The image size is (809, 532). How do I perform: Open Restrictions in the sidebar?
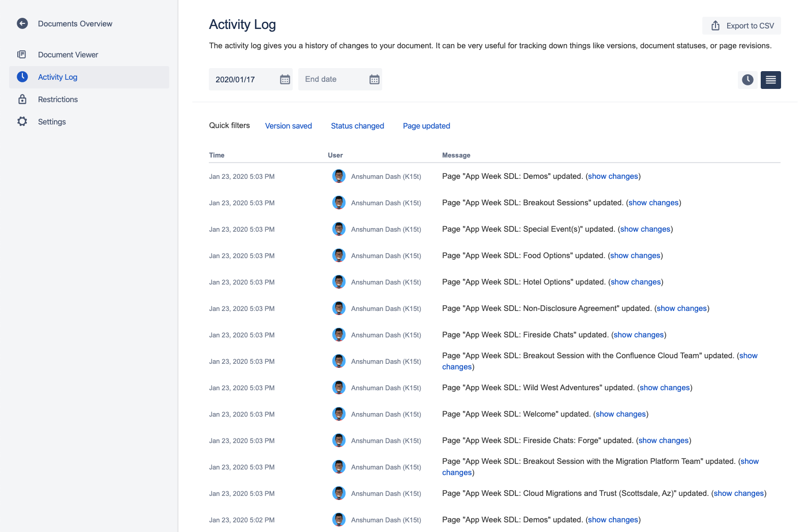click(58, 100)
